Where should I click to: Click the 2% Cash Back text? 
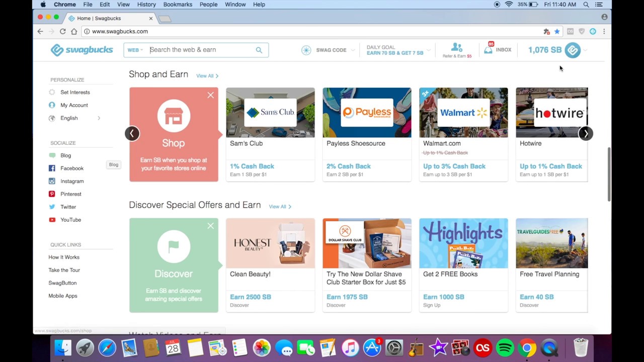coord(349,166)
